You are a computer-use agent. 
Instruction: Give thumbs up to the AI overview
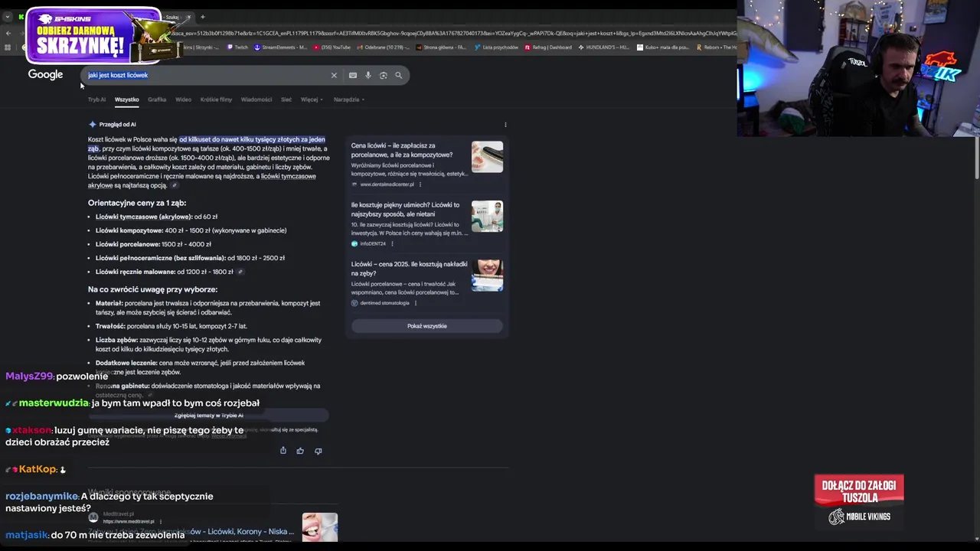(x=300, y=451)
